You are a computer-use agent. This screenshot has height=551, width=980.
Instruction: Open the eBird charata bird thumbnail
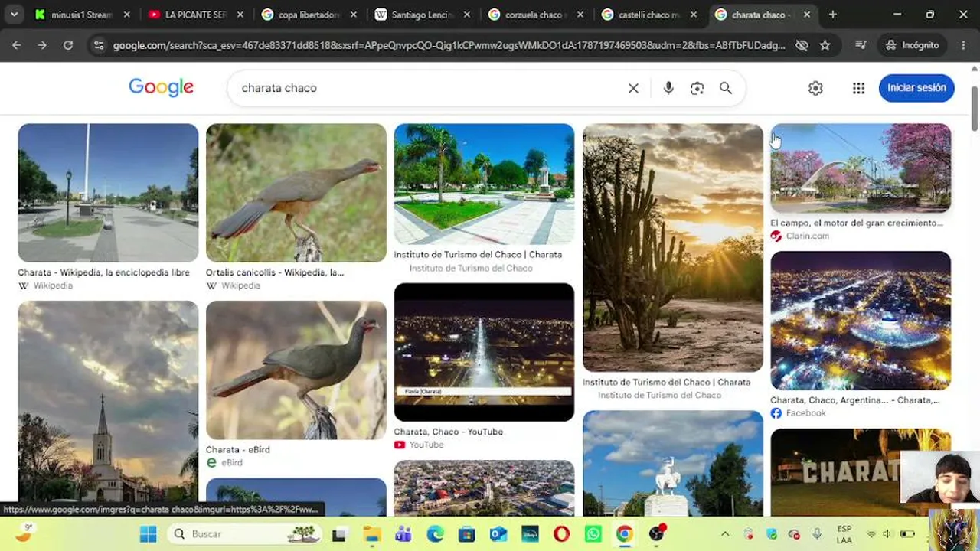click(x=296, y=370)
